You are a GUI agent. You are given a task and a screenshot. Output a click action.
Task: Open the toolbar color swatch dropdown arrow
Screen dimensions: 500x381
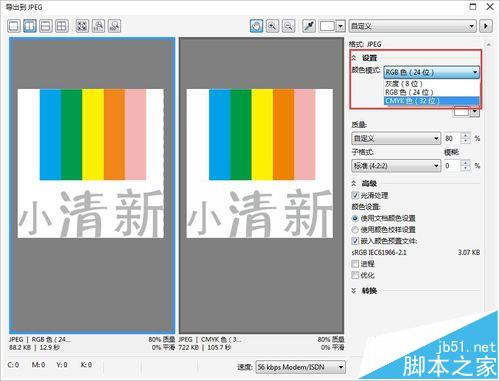(x=340, y=26)
